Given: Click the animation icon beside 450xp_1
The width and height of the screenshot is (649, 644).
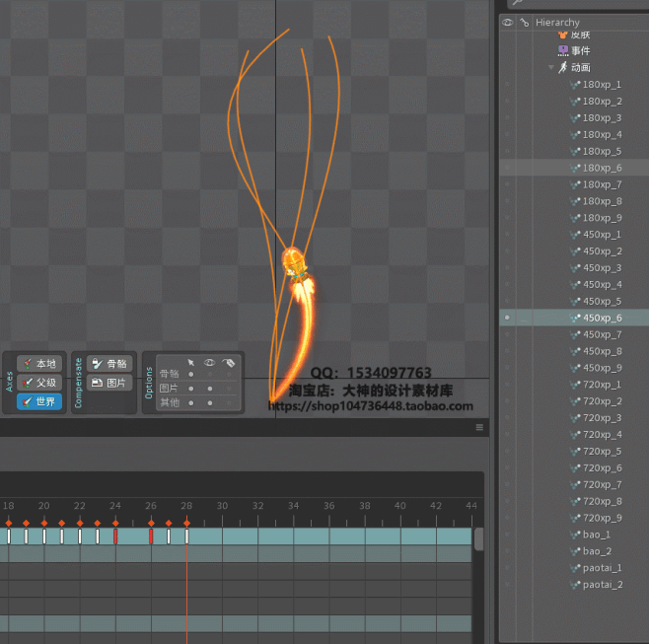Looking at the screenshot, I should [x=575, y=235].
